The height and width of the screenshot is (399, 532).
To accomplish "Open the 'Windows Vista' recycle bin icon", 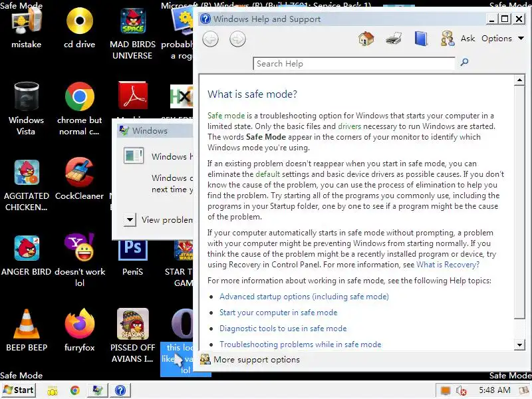I will pos(26,96).
